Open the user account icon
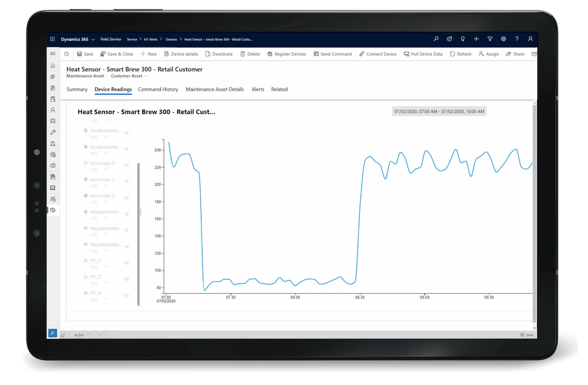This screenshot has height=385, width=588. click(x=530, y=39)
